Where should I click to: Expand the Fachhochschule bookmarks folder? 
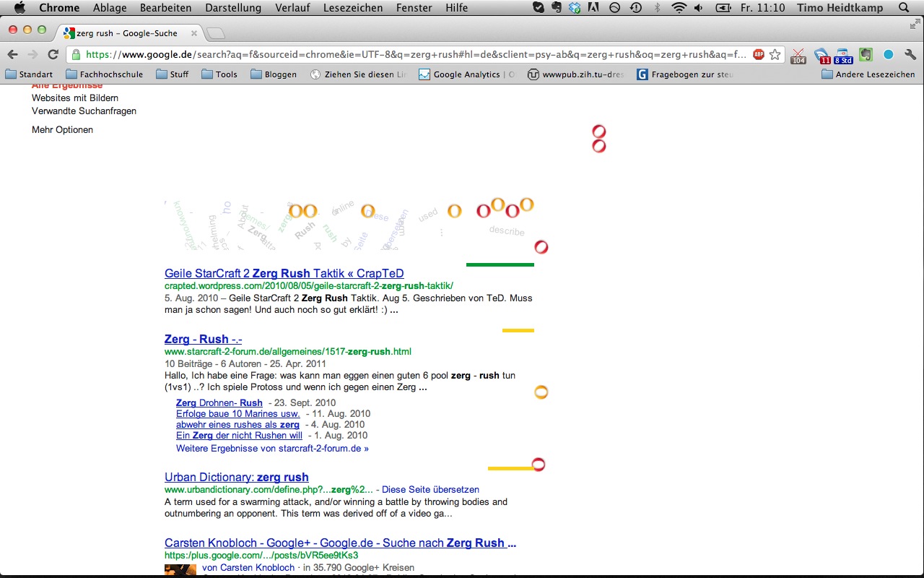104,74
